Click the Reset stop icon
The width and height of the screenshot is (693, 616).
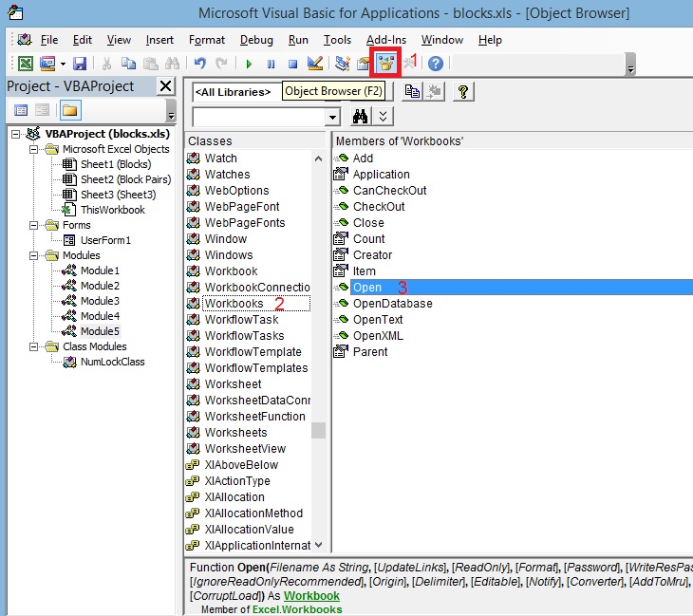[x=292, y=65]
